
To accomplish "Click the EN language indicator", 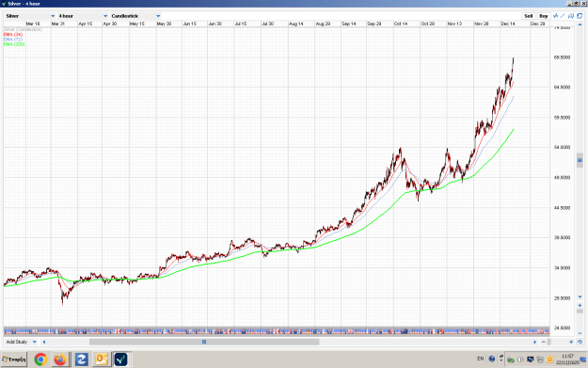I will click(481, 359).
